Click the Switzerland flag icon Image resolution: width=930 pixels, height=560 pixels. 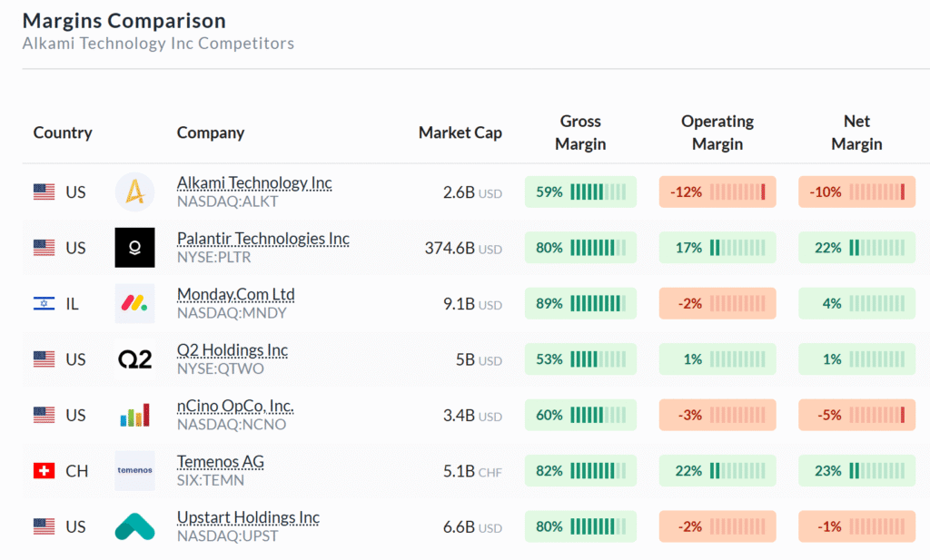pos(44,471)
